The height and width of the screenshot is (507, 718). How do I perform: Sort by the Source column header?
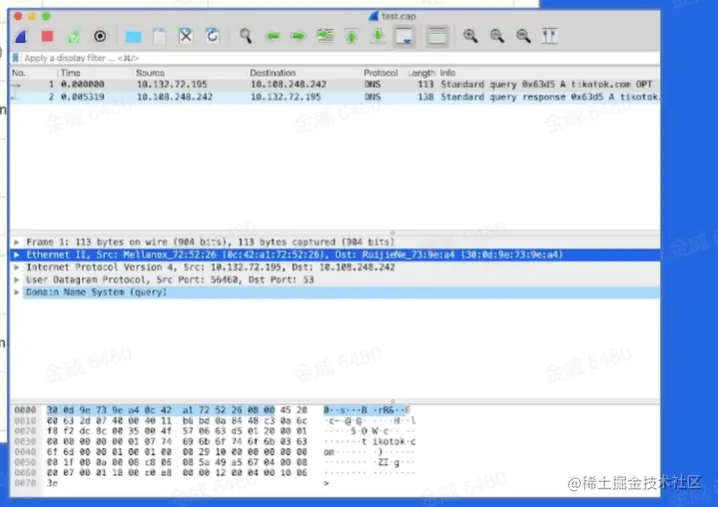pyautogui.click(x=150, y=73)
